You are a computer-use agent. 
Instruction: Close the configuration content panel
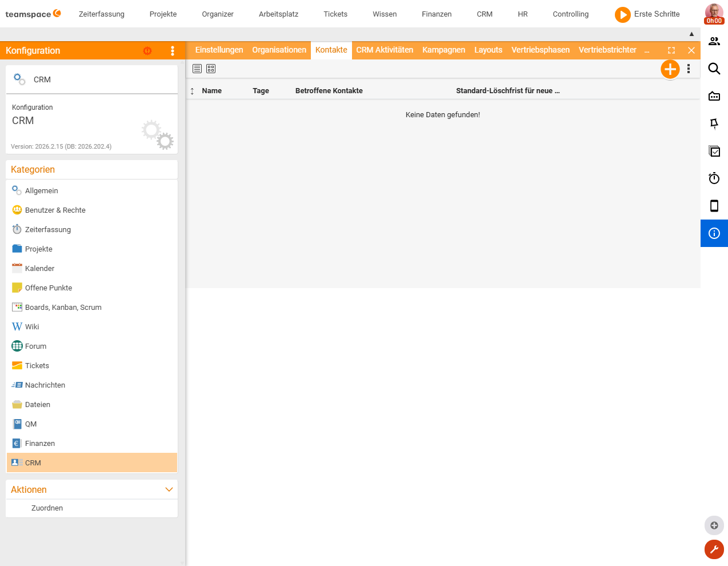pos(691,50)
